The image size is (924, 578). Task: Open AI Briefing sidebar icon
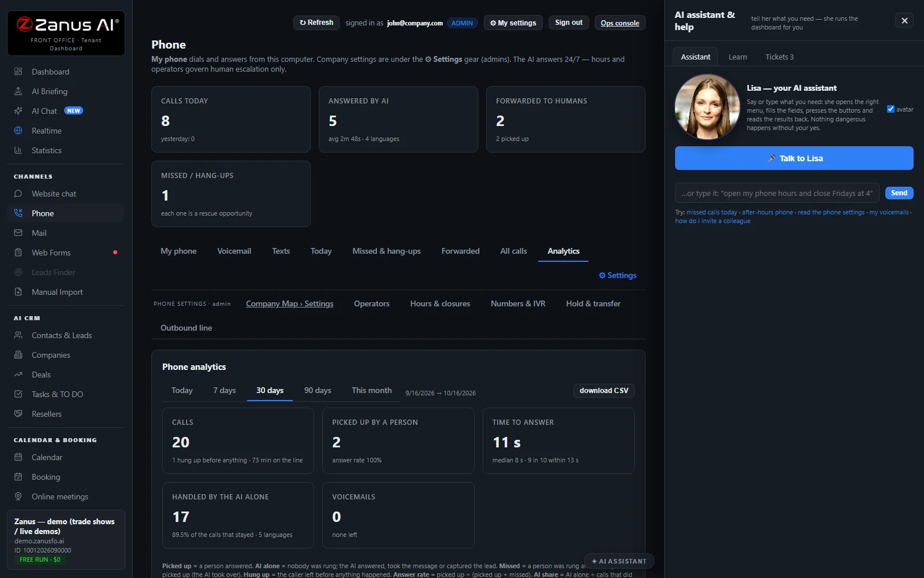(x=18, y=91)
